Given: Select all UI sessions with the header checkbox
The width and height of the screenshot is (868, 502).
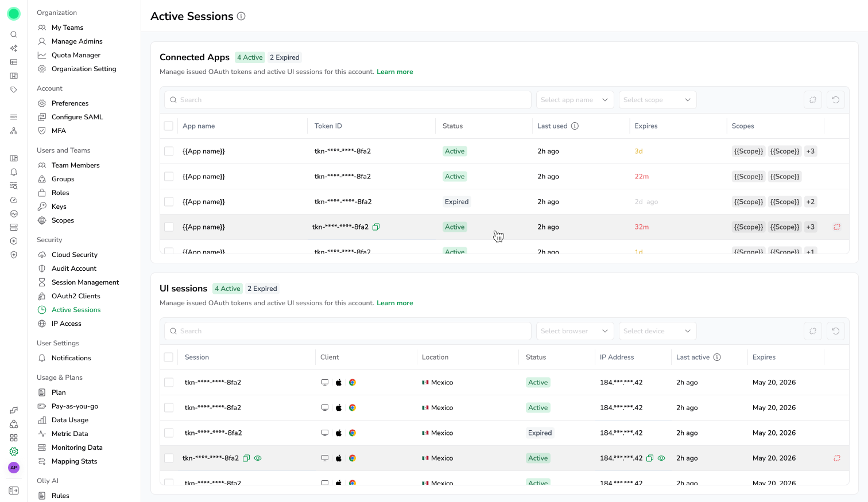Looking at the screenshot, I should point(169,357).
